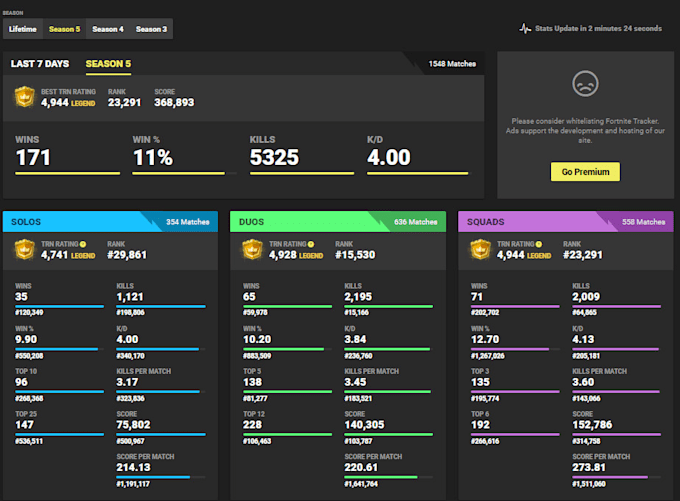Click the Solos win % value 9.90
Screen dimensions: 680x501
pyautogui.click(x=26, y=339)
